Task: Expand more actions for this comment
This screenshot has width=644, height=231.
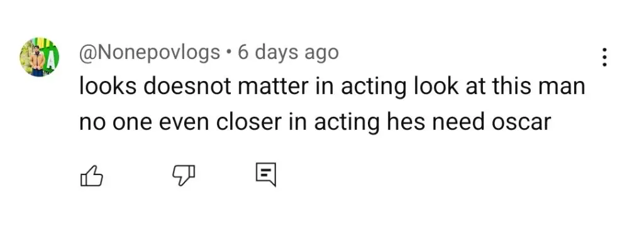Action: click(x=604, y=58)
